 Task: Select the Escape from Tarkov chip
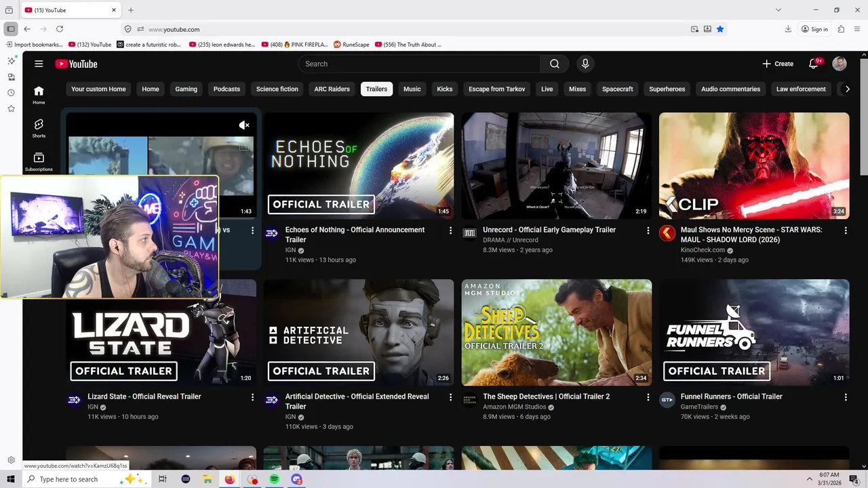[x=496, y=89]
